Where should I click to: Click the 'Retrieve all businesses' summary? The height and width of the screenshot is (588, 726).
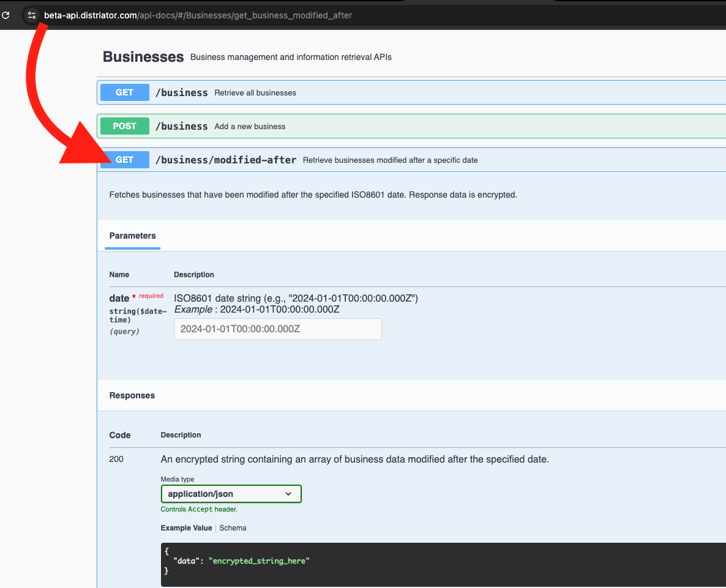pos(255,93)
